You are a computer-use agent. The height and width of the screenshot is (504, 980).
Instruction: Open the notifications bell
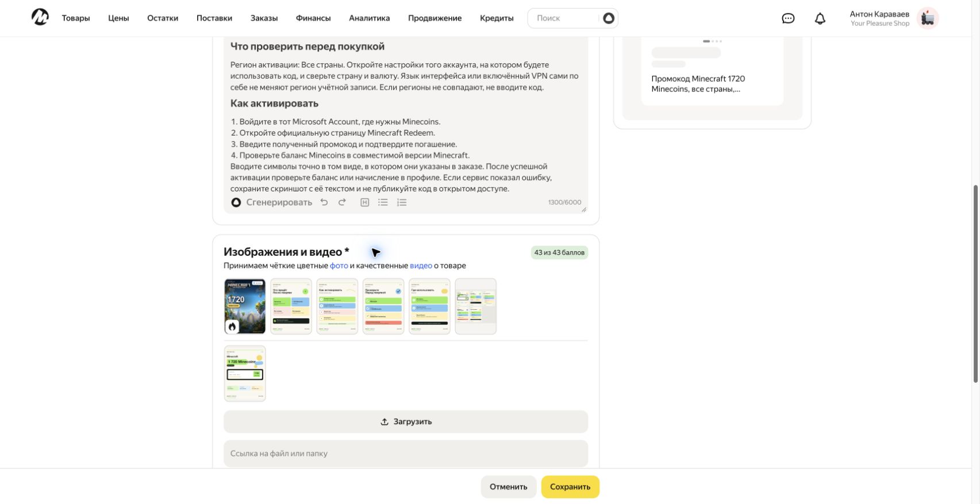point(820,18)
